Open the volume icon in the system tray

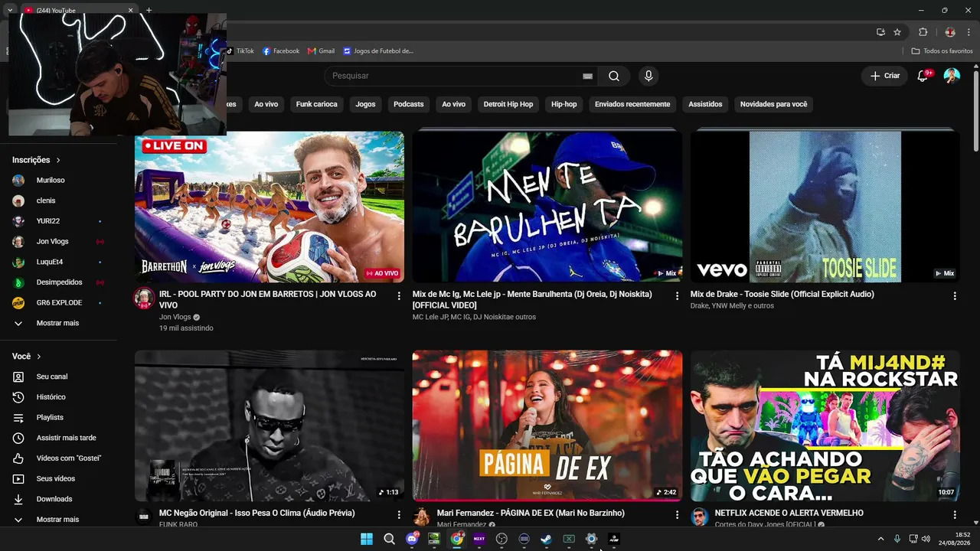point(926,539)
